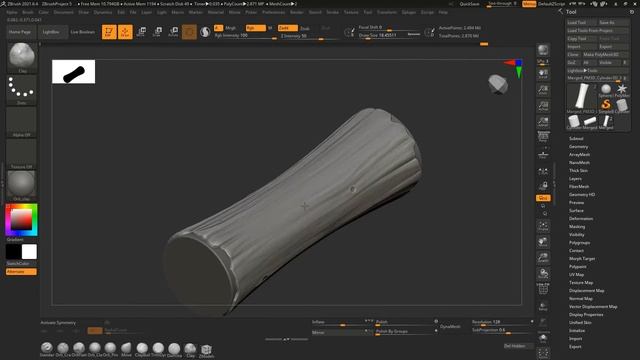640x360 pixels.
Task: Click Load Tools From Project
Action: [x=598, y=31]
